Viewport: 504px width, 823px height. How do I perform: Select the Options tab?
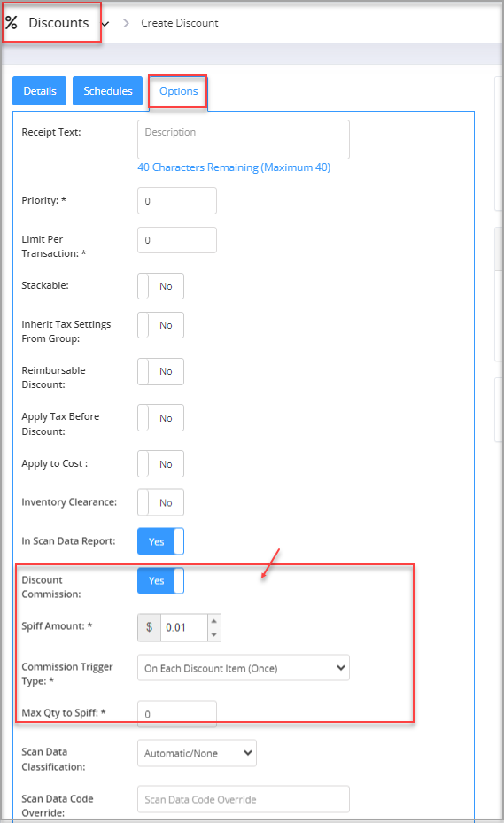click(179, 91)
